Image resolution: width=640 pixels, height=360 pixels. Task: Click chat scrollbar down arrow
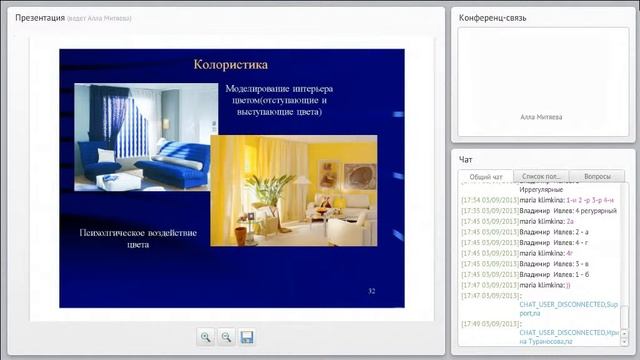coord(624,342)
